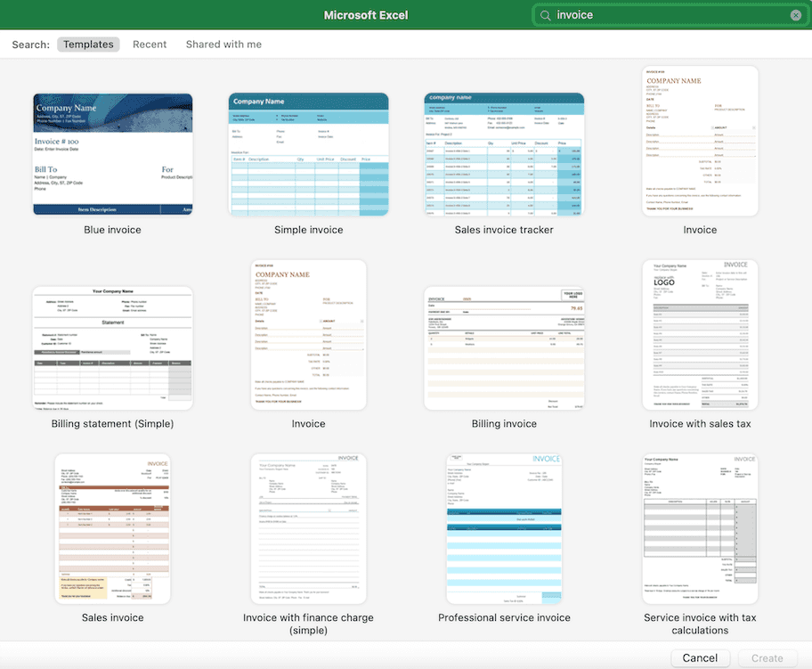
Task: Choose Invoice template right of Billing statement
Action: click(x=309, y=335)
